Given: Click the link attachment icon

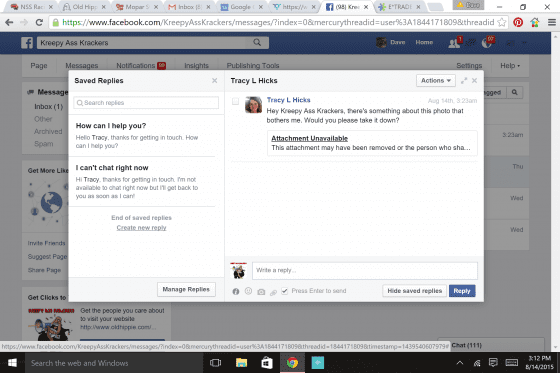Looking at the screenshot, I should [x=273, y=292].
